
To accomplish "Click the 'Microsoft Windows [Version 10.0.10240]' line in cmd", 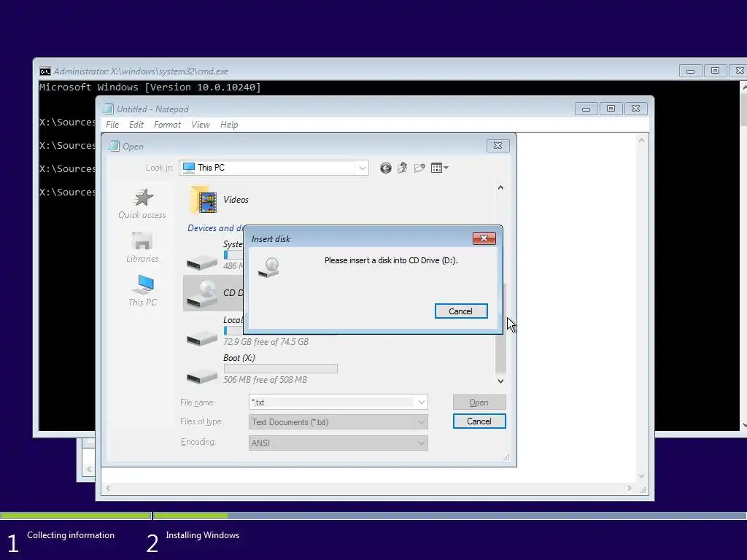I will coord(150,87).
